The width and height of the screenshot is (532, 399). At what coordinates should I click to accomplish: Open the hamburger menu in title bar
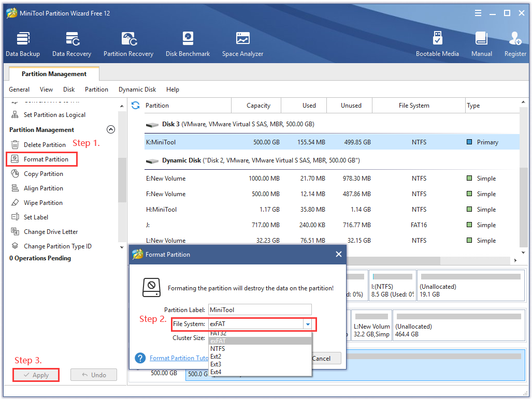(x=478, y=13)
